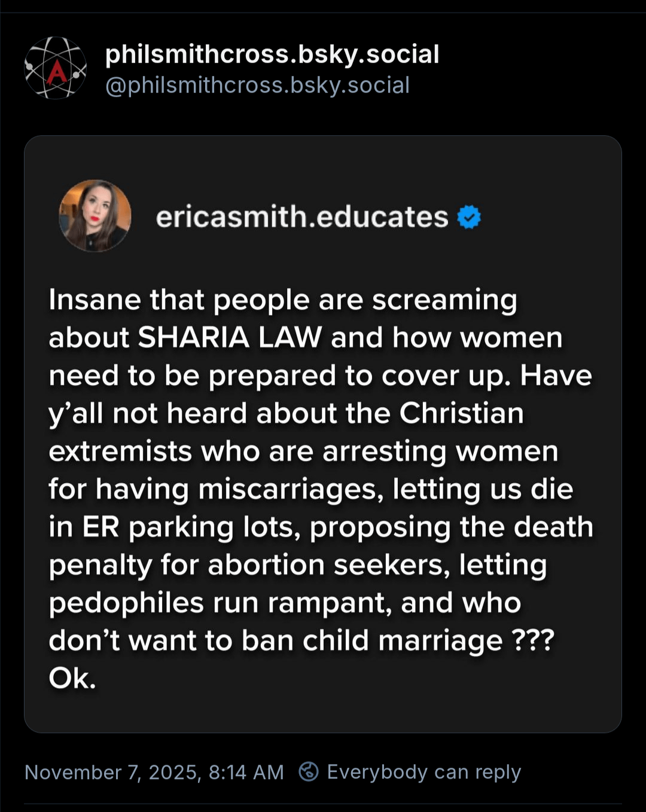
Task: Click the word "Christian" in the post
Action: point(461,413)
